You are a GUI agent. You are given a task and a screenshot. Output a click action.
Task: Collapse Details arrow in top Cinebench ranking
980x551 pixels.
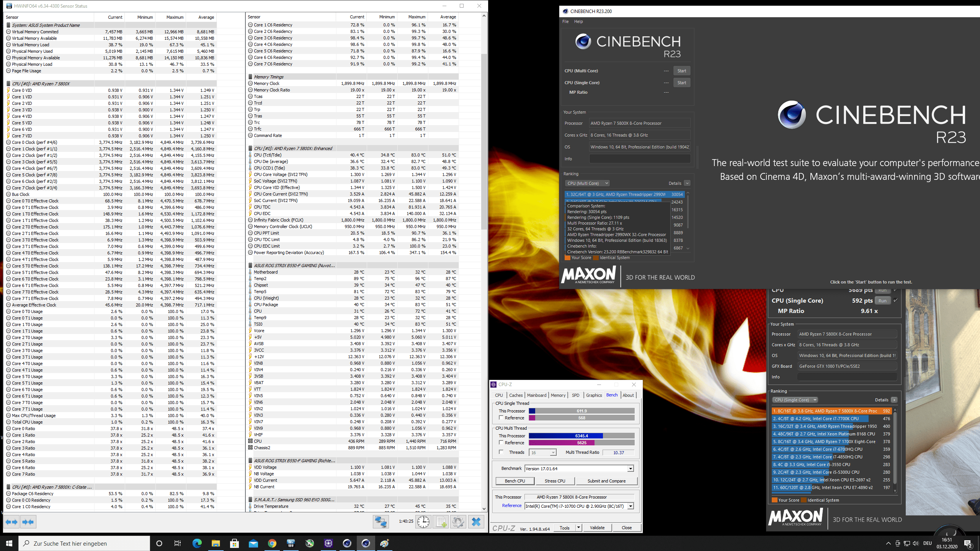point(687,183)
